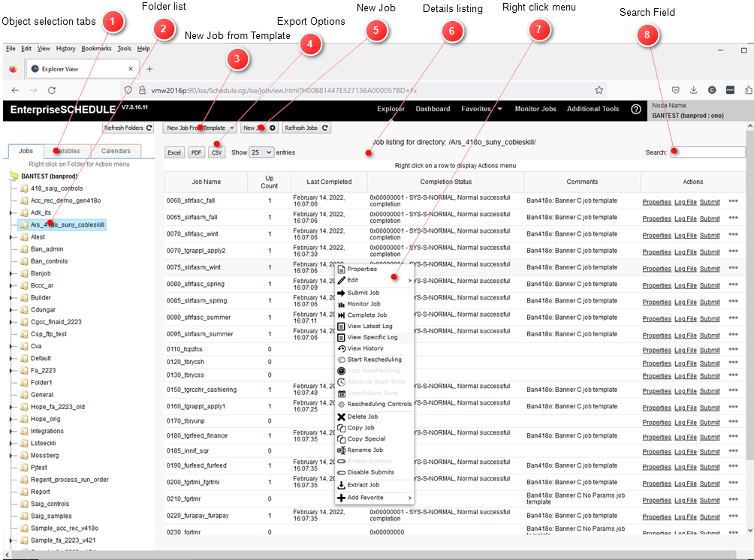Screen dimensions: 754x560
Task: Open the Edit submenu in context menu
Action: [375, 280]
